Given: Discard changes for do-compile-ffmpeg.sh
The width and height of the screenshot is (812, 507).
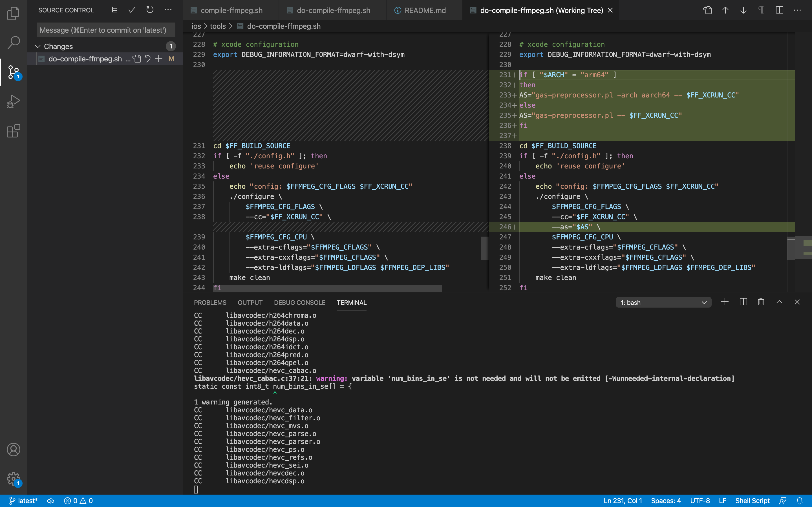Looking at the screenshot, I should coord(148,59).
